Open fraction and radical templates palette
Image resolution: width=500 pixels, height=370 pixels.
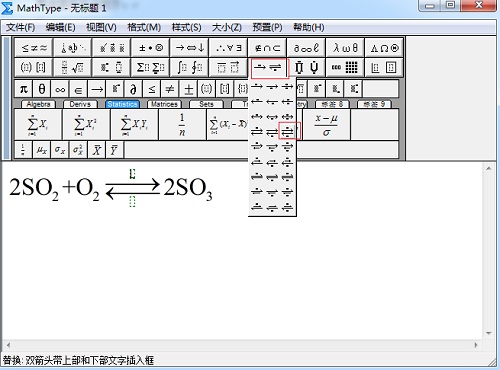click(x=73, y=68)
